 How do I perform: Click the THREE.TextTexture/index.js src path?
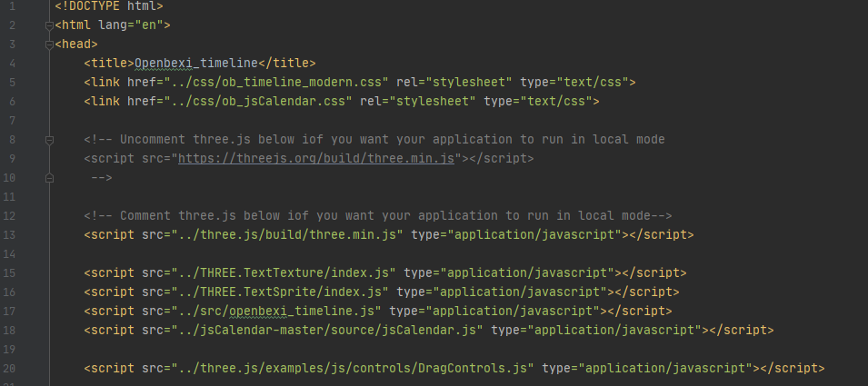tap(284, 272)
